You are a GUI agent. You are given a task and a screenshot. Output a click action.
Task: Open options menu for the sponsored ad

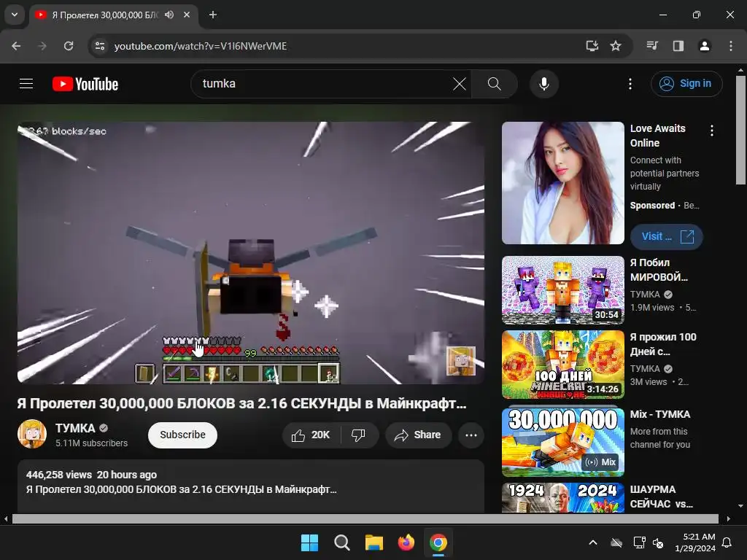tap(712, 131)
